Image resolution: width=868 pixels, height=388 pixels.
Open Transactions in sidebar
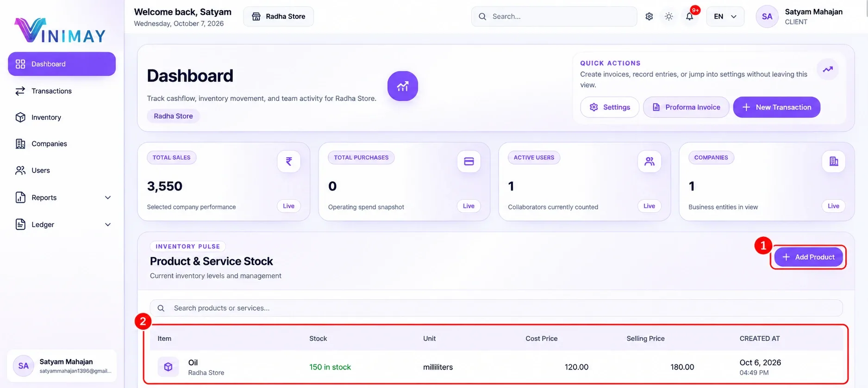[62, 91]
